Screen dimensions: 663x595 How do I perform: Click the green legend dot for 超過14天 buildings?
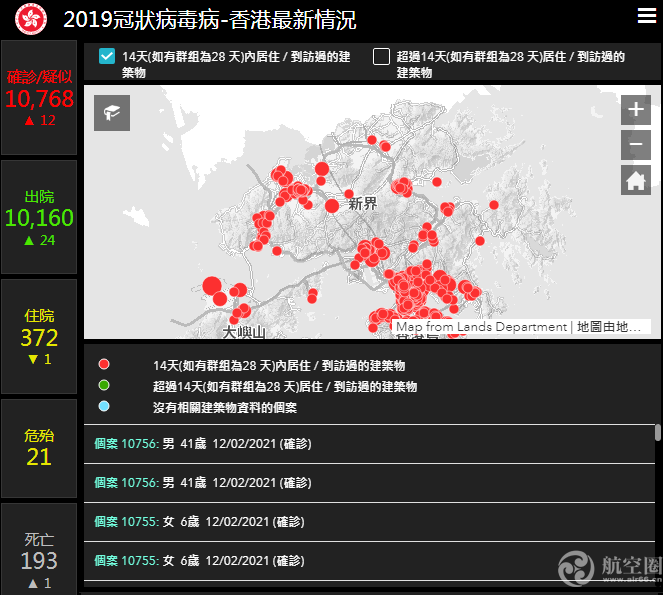[x=104, y=385]
